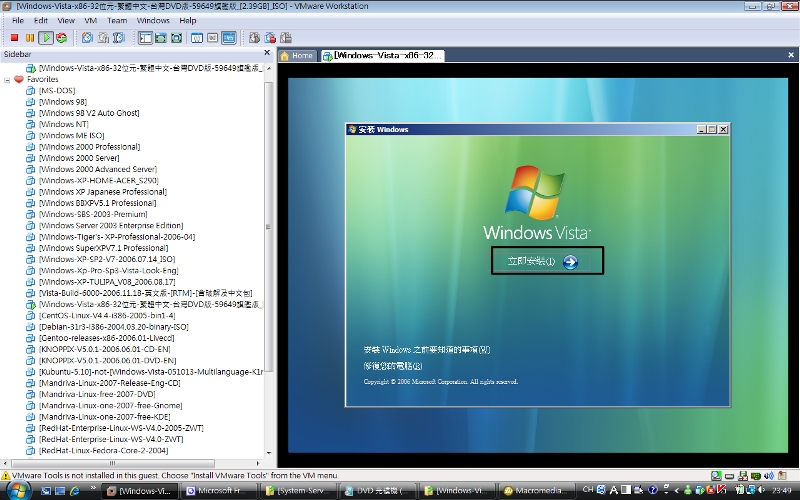Open the Team menu
The image size is (800, 500).
117,20
